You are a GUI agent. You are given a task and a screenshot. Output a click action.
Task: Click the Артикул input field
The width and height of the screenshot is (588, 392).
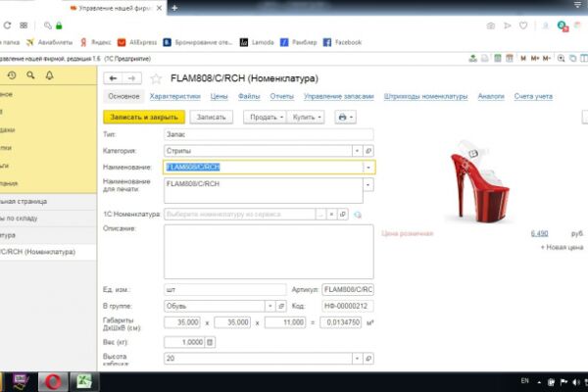click(348, 290)
